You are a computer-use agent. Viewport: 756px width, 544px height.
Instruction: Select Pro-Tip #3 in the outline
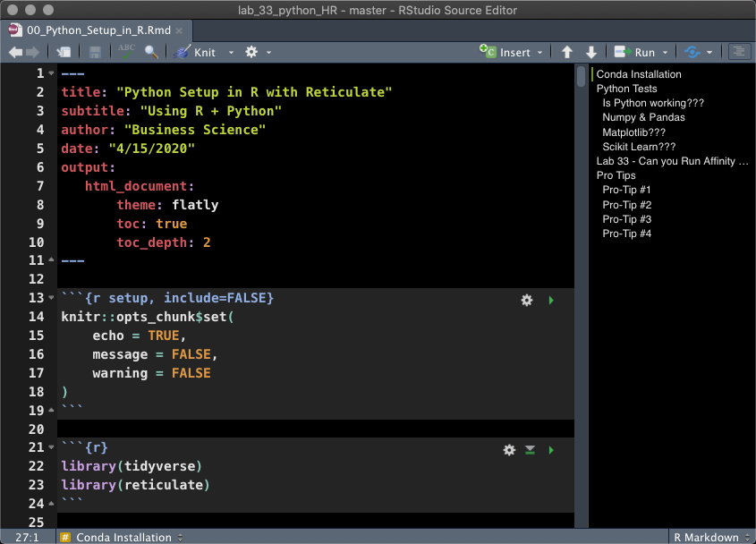click(627, 219)
